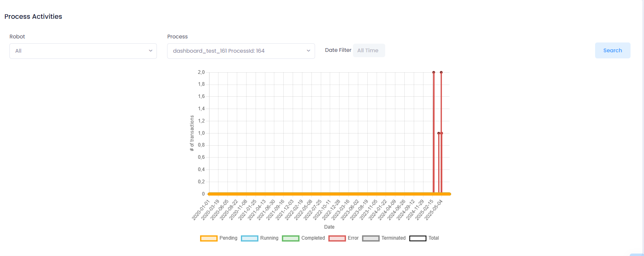Click the Running legend label text
This screenshot has width=644, height=256.
point(269,238)
